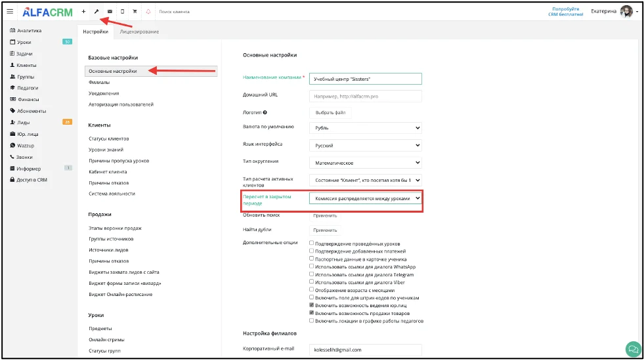Toggle ссылки для диалога Telegram checkbox
Image resolution: width=644 pixels, height=361 pixels.
311,274
